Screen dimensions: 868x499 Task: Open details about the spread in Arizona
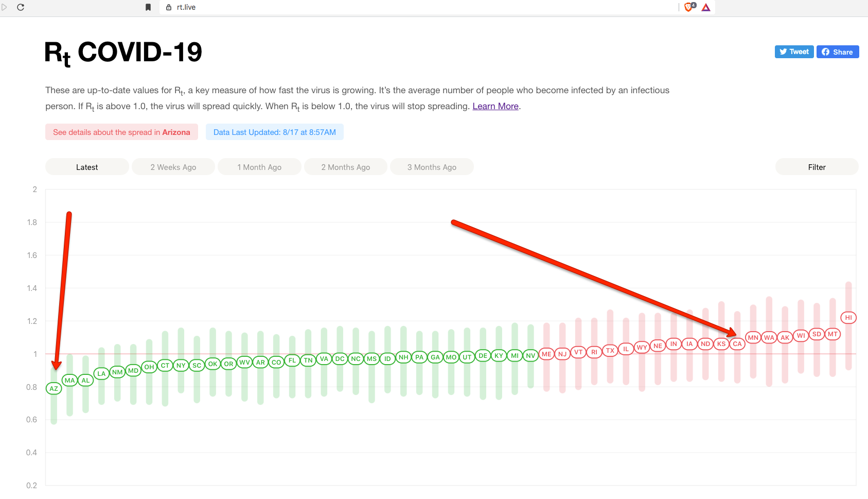121,132
